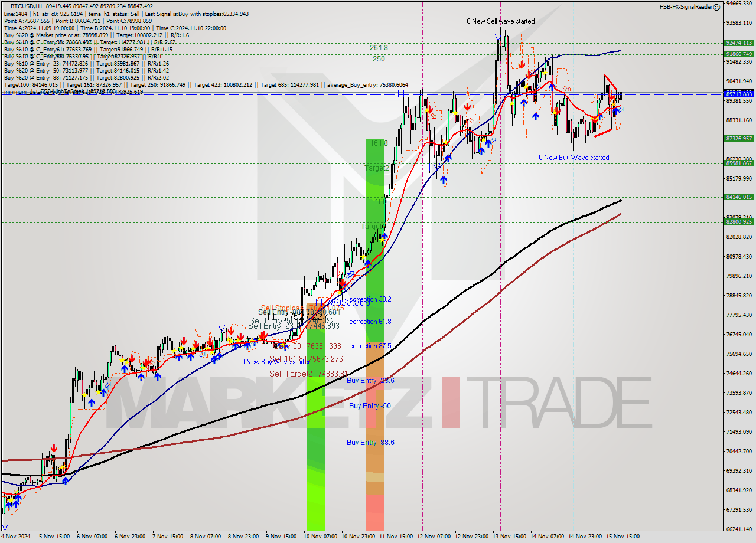Image resolution: width=756 pixels, height=543 pixels.
Task: Click the 77795.430 price axis value
Action: click(739, 315)
